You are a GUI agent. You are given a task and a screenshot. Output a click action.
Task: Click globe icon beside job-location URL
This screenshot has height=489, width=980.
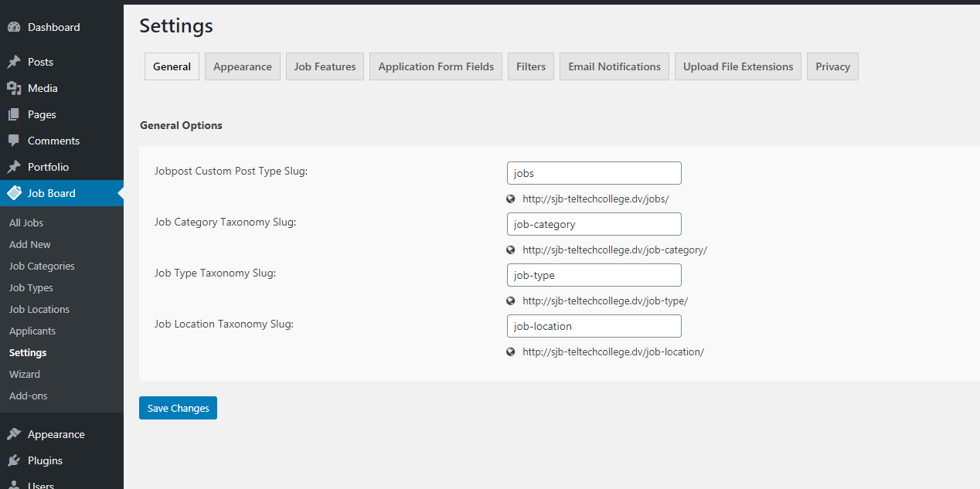click(x=511, y=351)
